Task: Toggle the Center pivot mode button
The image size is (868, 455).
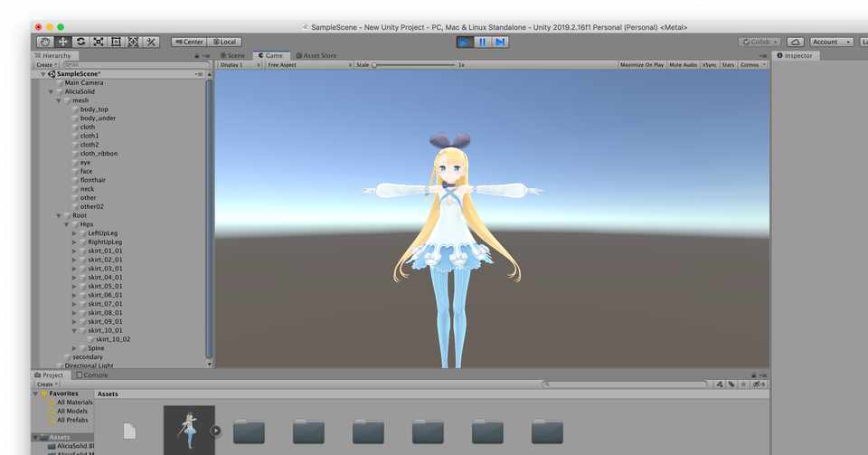Action: pyautogui.click(x=189, y=43)
